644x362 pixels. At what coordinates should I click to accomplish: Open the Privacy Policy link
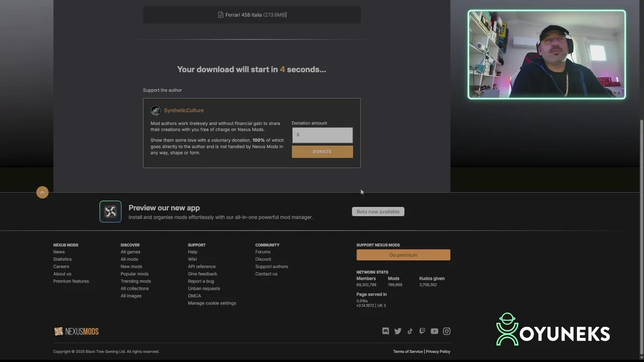pyautogui.click(x=438, y=351)
